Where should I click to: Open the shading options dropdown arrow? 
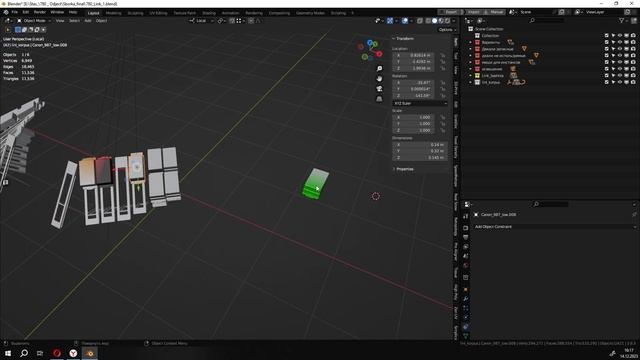coord(453,20)
